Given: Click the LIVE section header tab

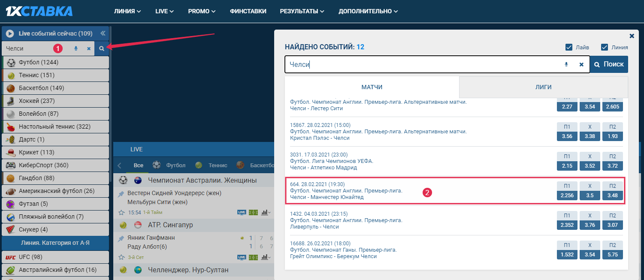Looking at the screenshot, I should 136,149.
